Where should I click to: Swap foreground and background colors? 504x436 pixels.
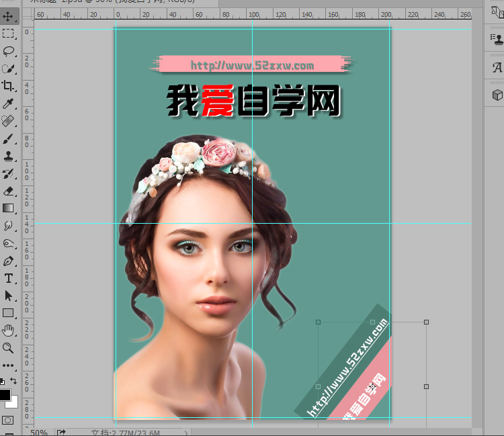pos(13,381)
